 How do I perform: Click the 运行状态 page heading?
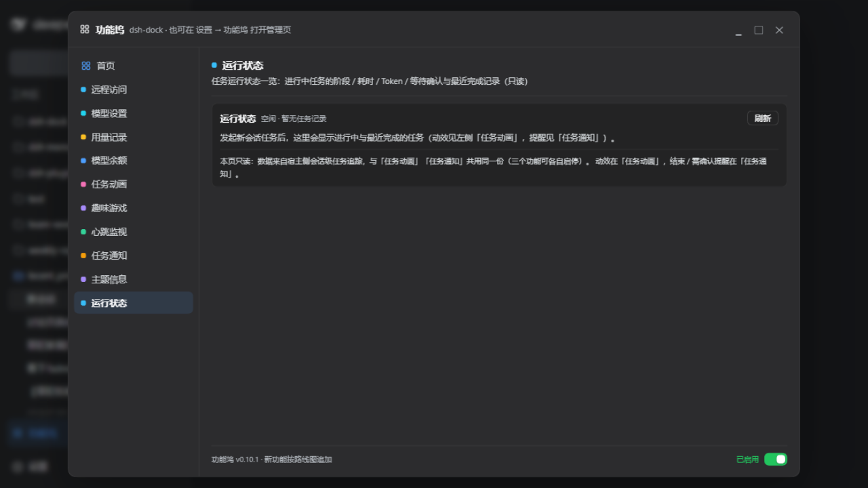243,66
